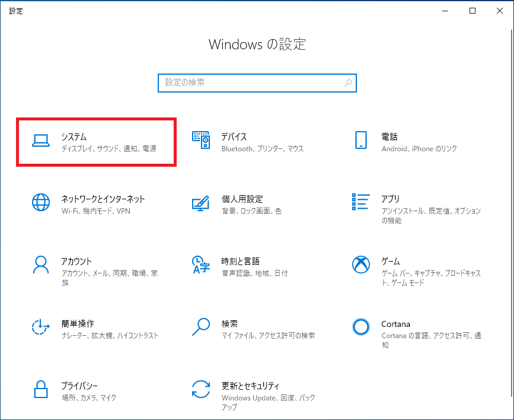The width and height of the screenshot is (514, 420).
Task: Open 簡単操作 settings heading
Action: tap(78, 324)
